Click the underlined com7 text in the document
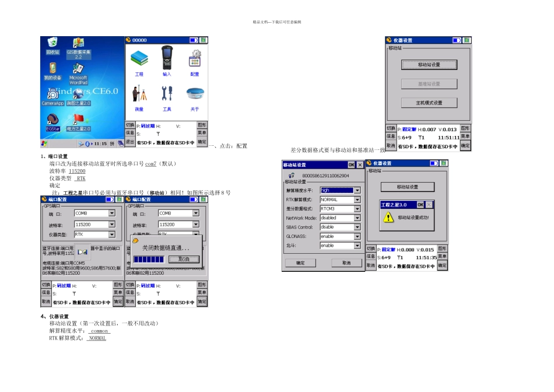Viewport: 554px width, 392px height. (150, 164)
